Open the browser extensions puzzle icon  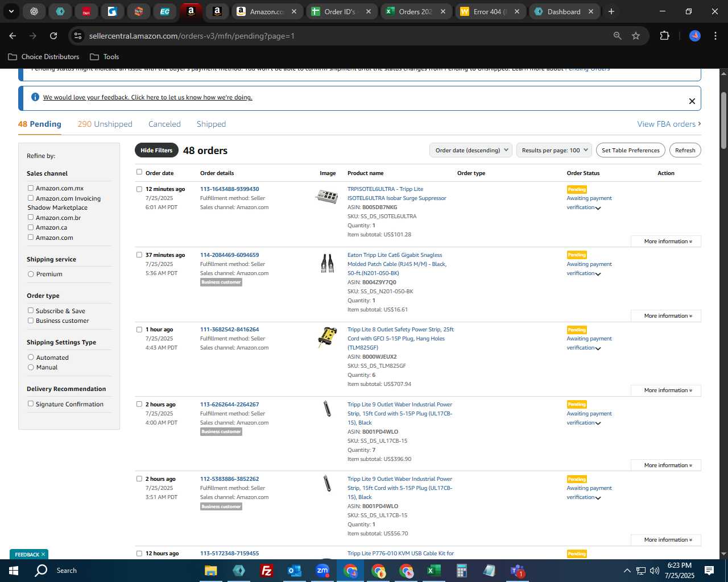664,36
